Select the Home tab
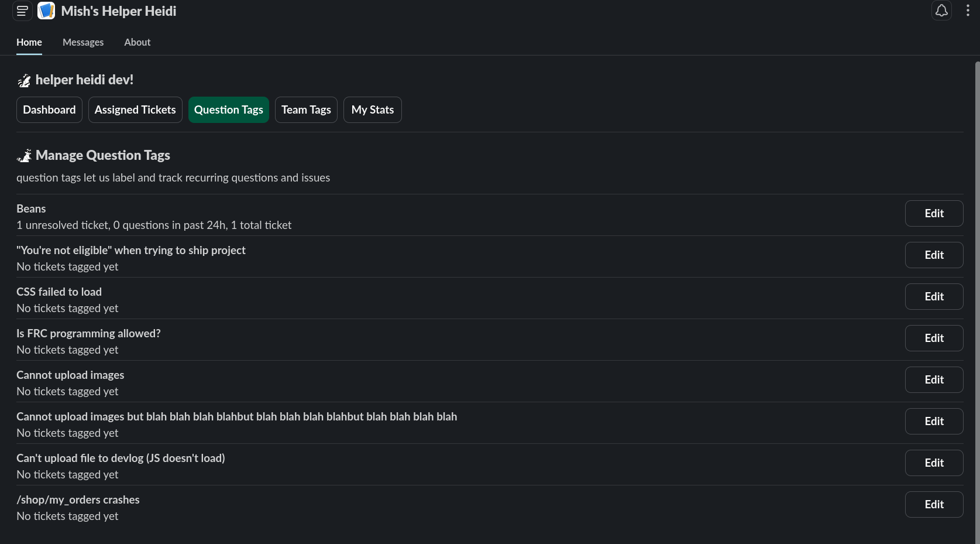980x544 pixels. (29, 42)
